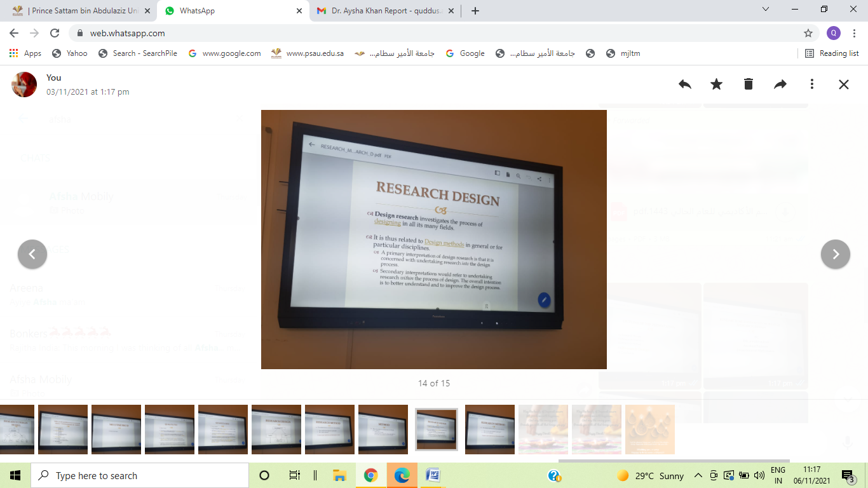Image resolution: width=868 pixels, height=488 pixels.
Task: Open the Yahoo bookmark
Action: click(x=70, y=53)
